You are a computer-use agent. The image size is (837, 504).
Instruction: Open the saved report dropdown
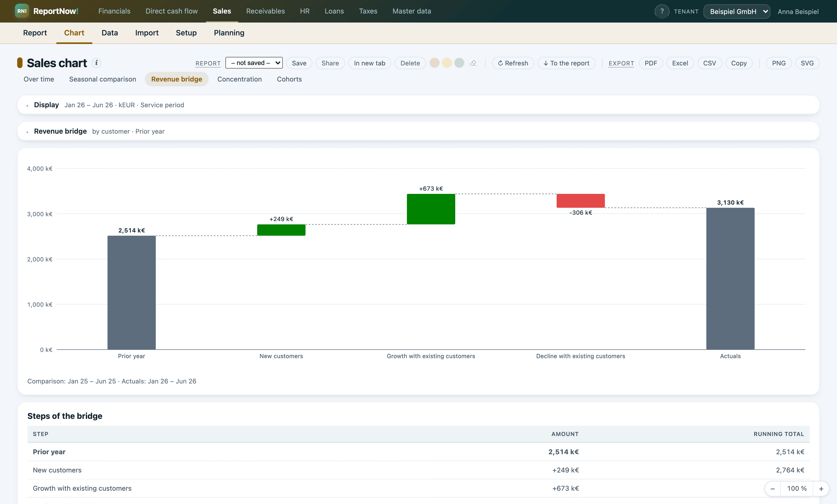[x=254, y=63]
